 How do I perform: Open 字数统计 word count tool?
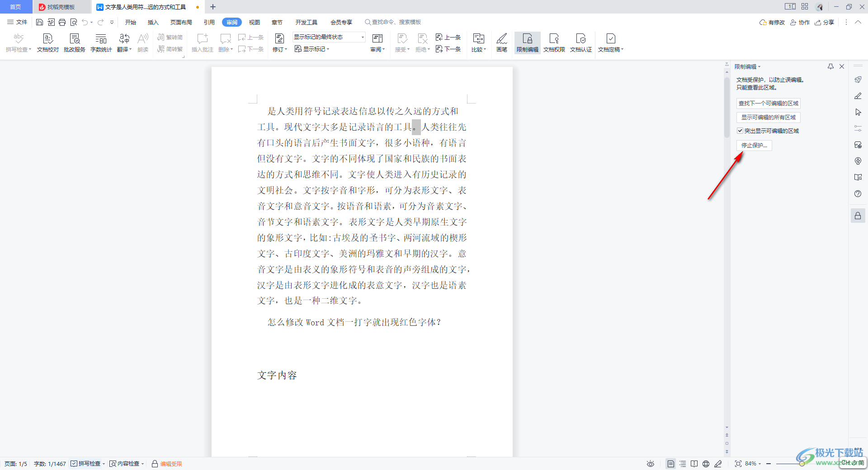coord(101,43)
